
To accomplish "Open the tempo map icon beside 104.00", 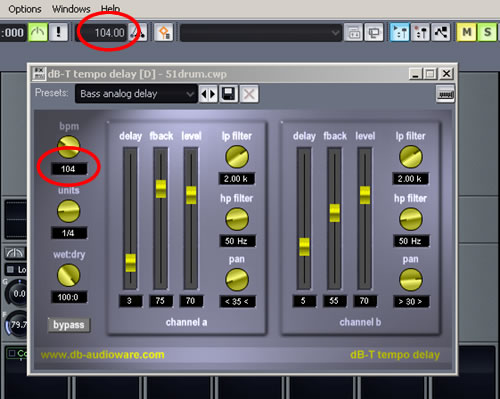I will [138, 32].
